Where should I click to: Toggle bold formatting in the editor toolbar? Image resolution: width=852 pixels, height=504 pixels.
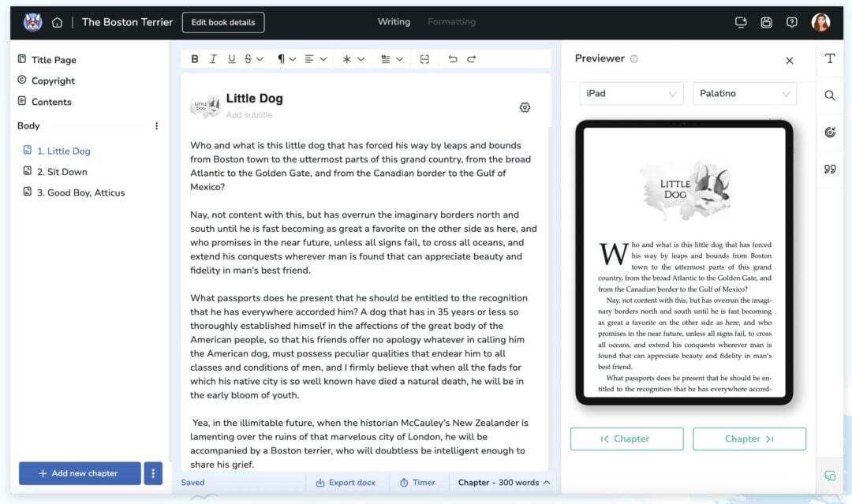[x=194, y=58]
